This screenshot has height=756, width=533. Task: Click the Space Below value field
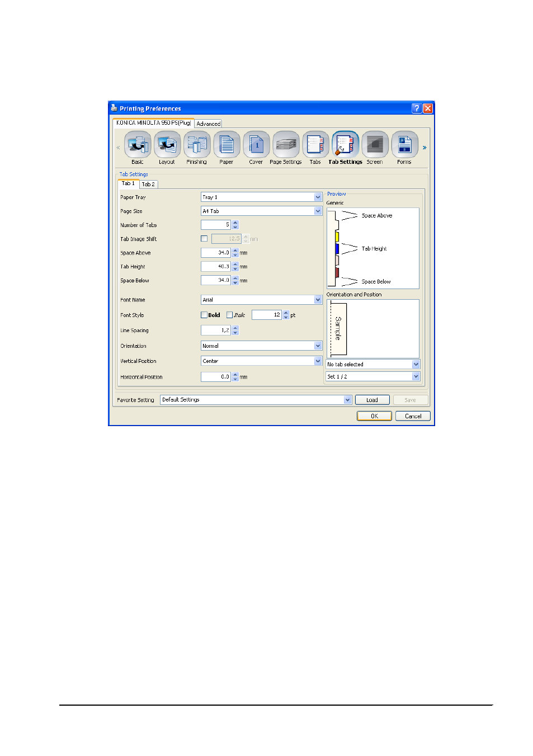(216, 280)
